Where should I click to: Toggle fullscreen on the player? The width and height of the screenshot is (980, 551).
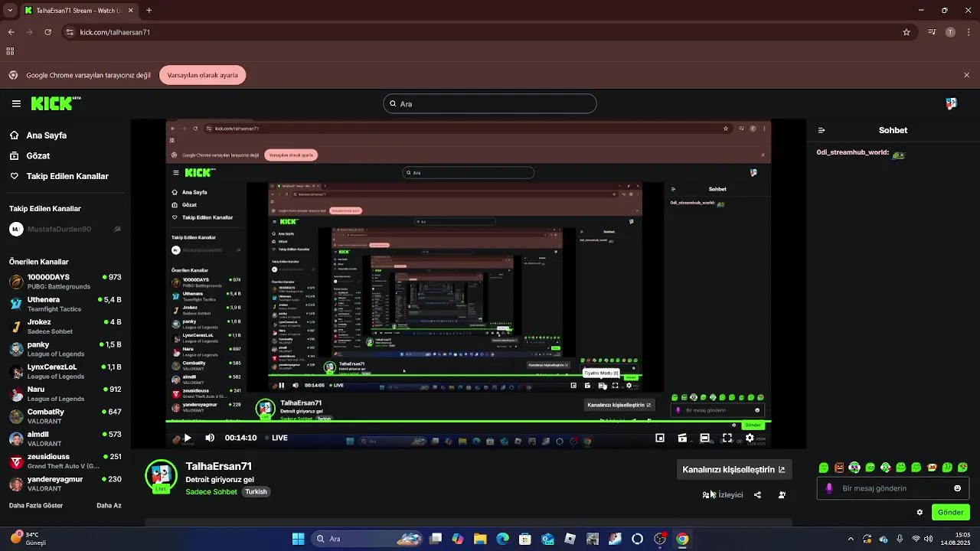pos(727,438)
